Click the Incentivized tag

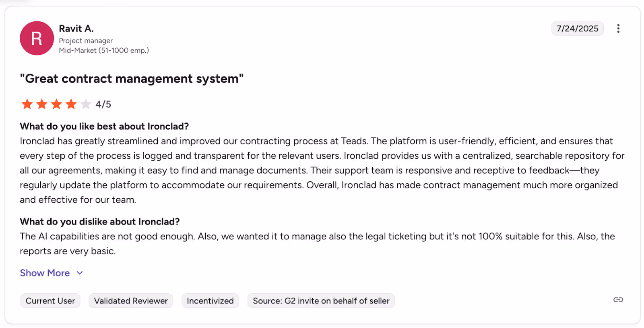pos(210,300)
